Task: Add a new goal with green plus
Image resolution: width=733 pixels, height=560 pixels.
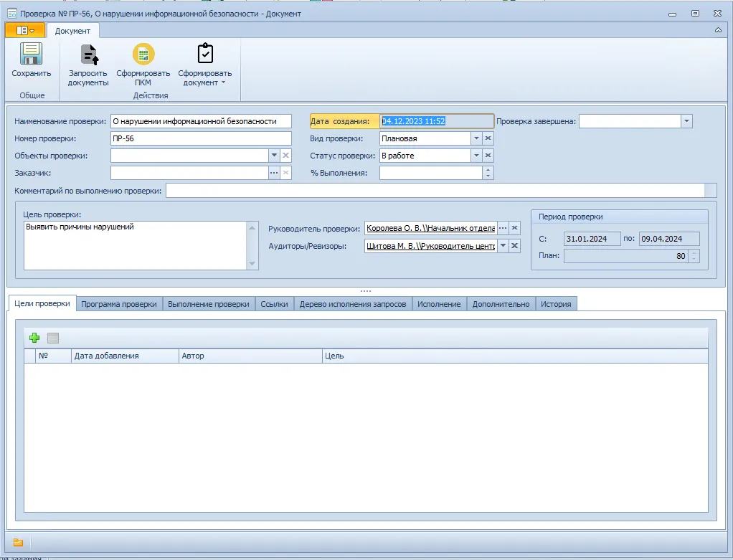Action: coord(34,338)
